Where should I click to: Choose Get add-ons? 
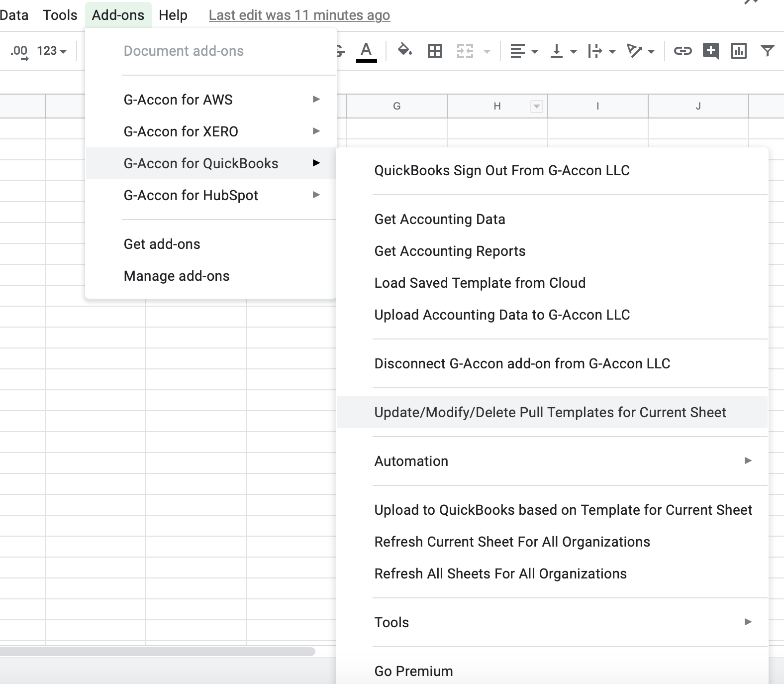pos(211,244)
